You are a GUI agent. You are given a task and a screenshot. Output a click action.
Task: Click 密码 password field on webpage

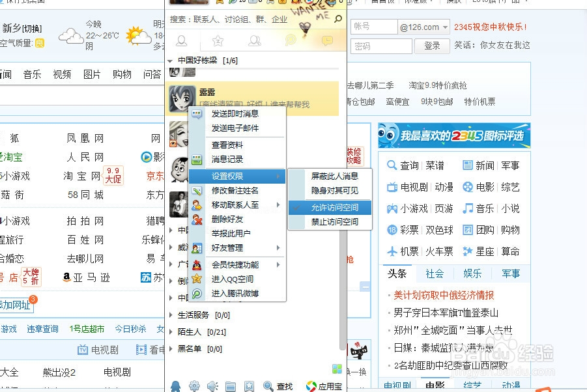(x=382, y=46)
